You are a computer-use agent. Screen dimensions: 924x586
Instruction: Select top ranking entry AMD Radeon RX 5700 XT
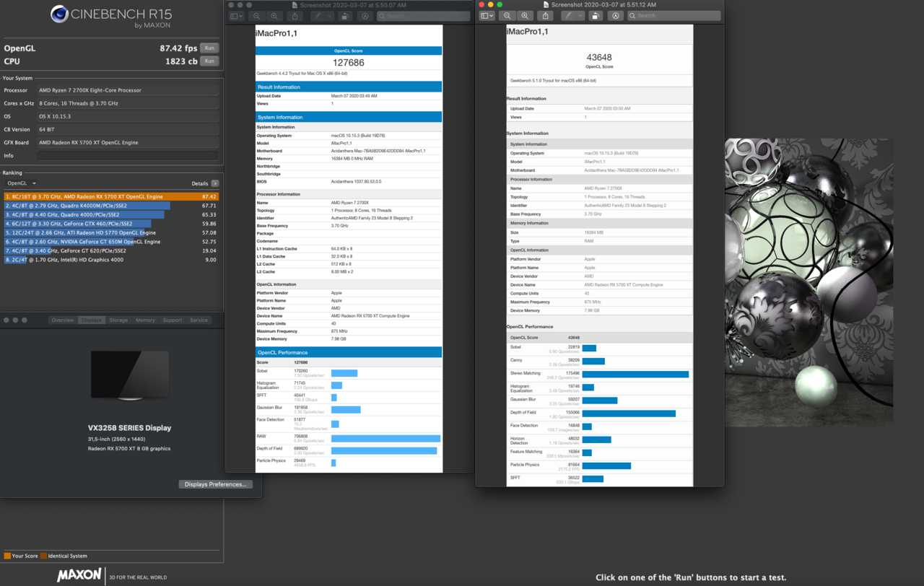tap(111, 196)
